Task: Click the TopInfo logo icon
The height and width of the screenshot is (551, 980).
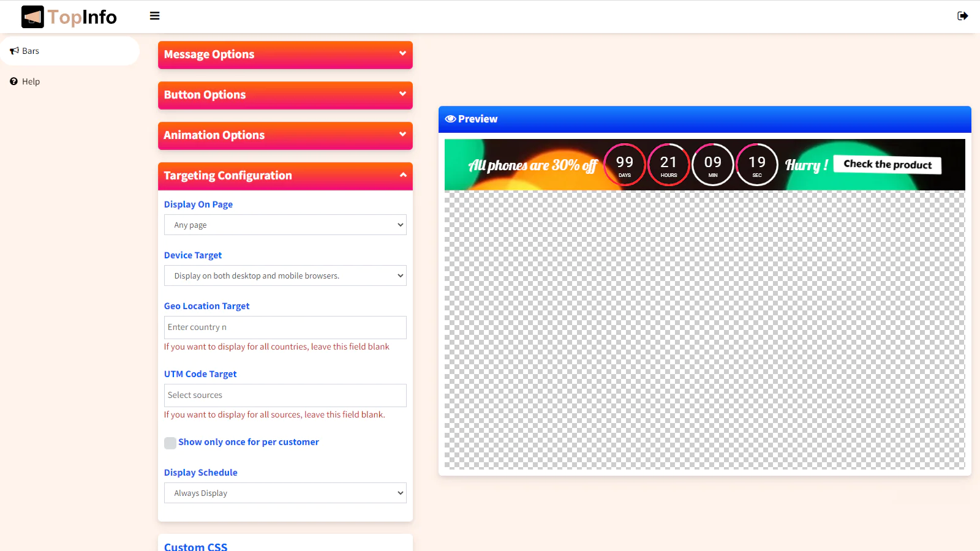Action: click(x=32, y=17)
